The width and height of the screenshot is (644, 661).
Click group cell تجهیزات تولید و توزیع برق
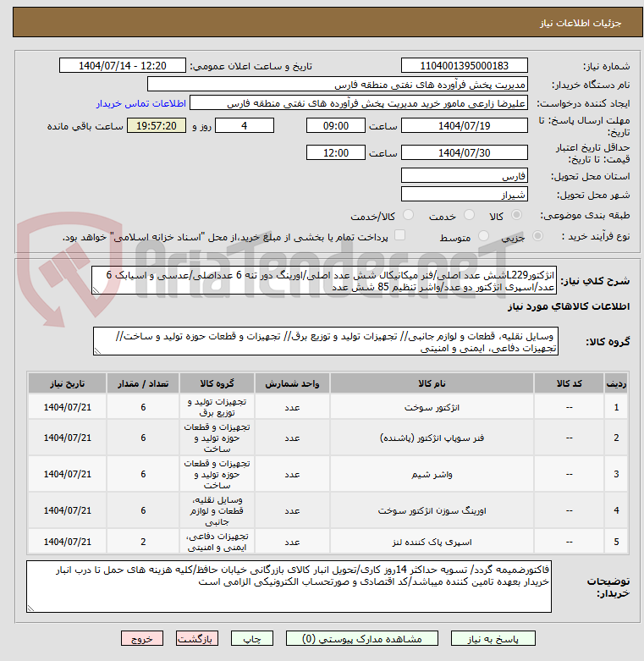click(x=217, y=407)
